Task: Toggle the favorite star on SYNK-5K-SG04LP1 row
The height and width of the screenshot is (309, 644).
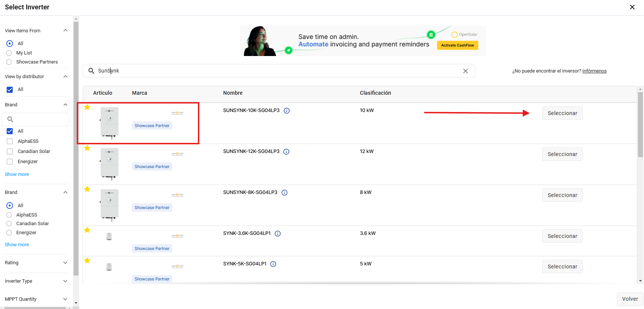Action: [x=87, y=261]
